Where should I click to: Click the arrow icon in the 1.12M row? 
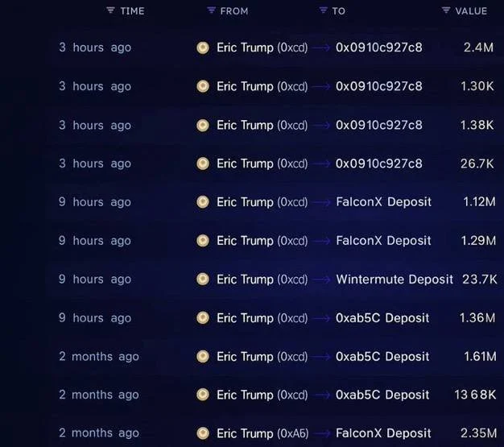click(321, 202)
